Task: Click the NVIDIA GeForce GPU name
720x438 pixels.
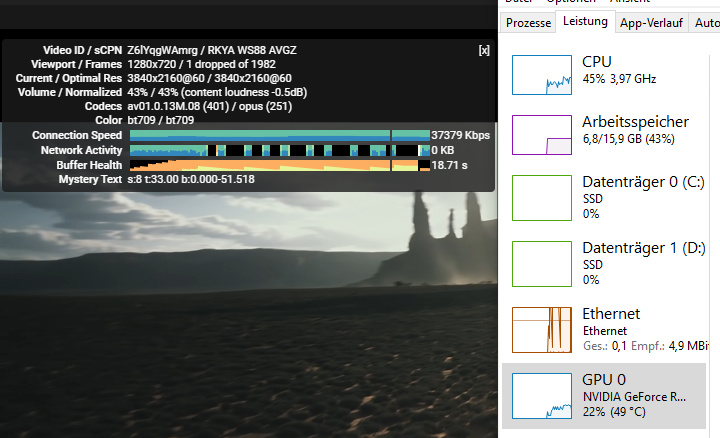Action: pyautogui.click(x=634, y=397)
